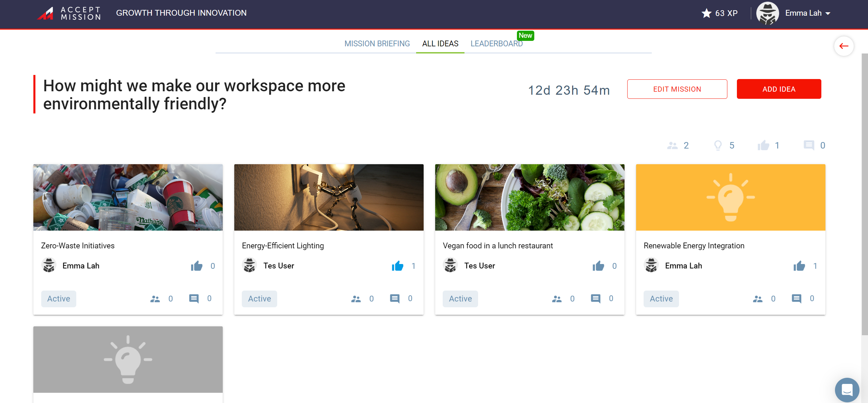This screenshot has height=403, width=868.
Task: Click comments icon on Renewable Energy card
Action: point(796,299)
